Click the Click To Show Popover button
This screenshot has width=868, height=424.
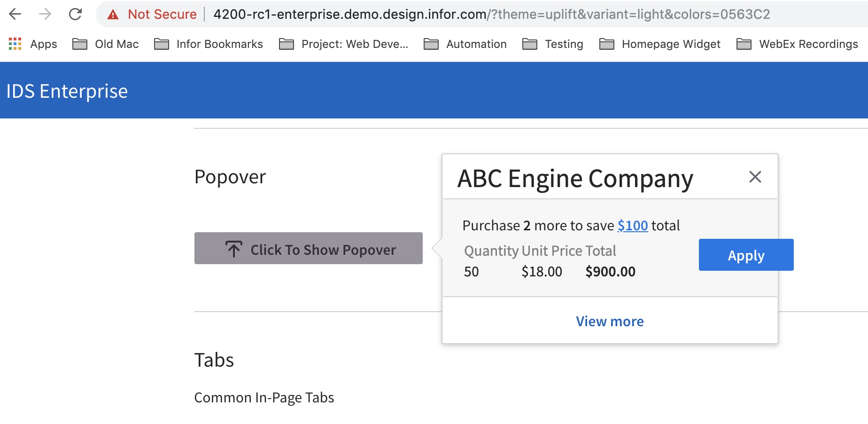[309, 248]
